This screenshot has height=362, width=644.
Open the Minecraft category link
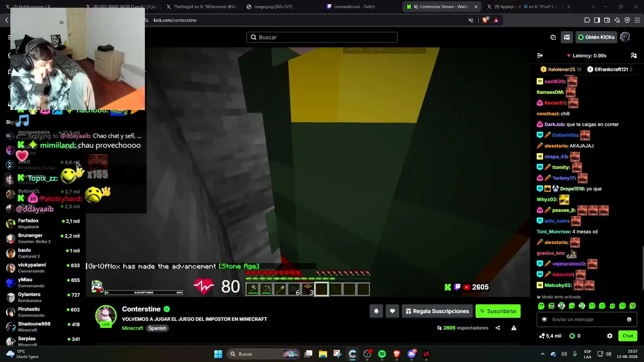click(x=132, y=328)
